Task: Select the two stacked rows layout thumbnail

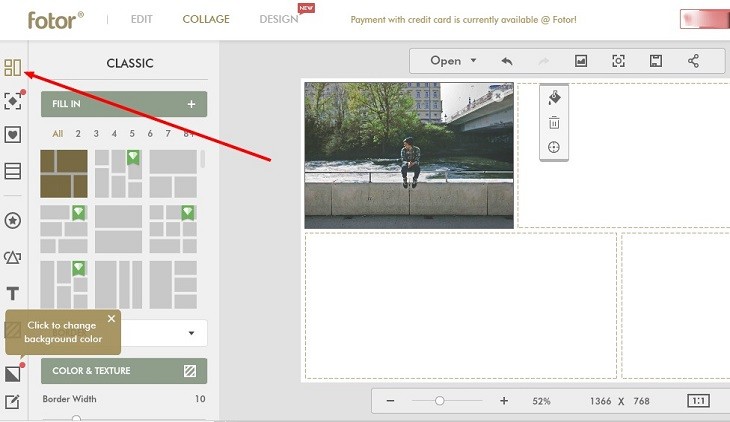Action: (x=118, y=229)
